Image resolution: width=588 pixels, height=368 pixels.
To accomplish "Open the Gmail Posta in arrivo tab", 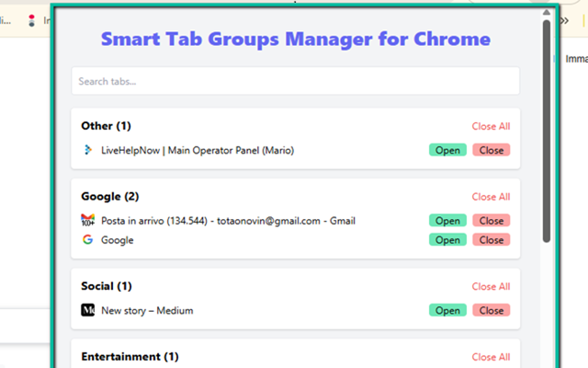I will click(447, 221).
